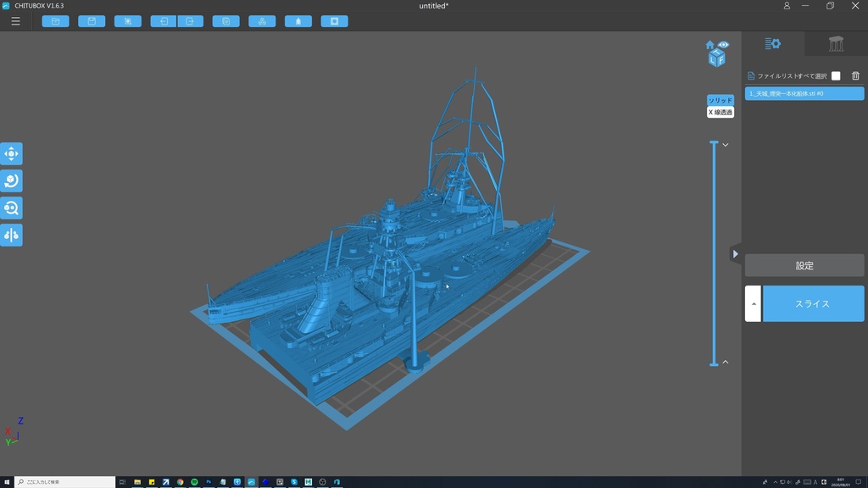Open Chrome from the taskbar
Screen dimensions: 868x488
pyautogui.click(x=180, y=482)
